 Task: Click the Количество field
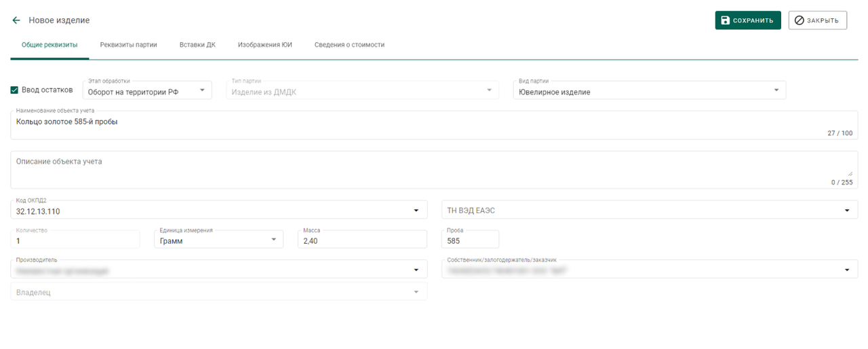point(75,240)
